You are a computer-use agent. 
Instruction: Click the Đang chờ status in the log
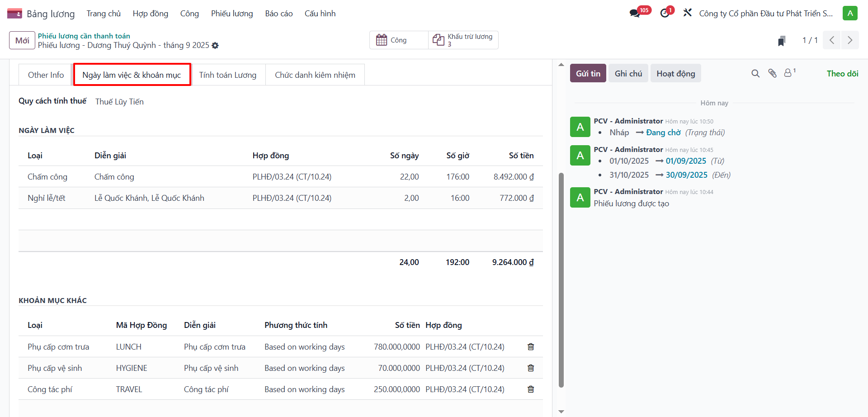tap(663, 133)
